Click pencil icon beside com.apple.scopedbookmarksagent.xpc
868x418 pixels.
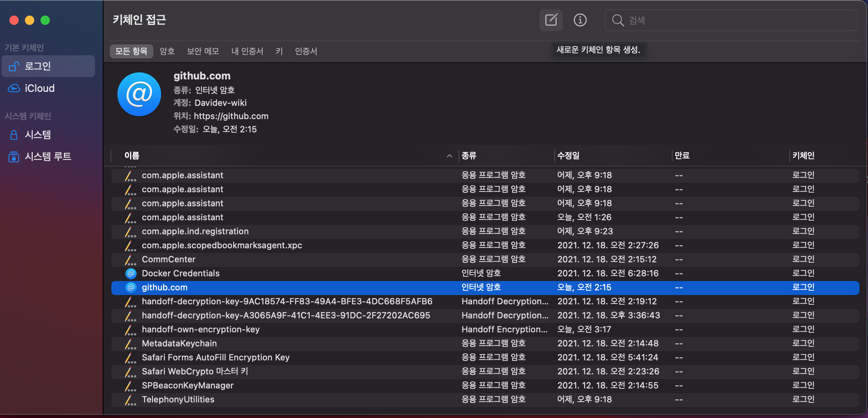coord(130,246)
